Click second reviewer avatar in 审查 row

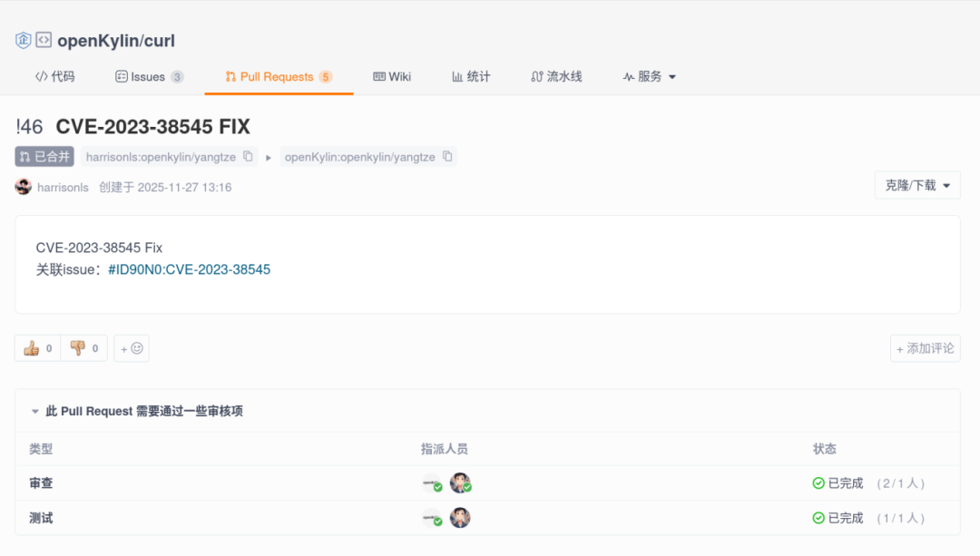coord(460,483)
